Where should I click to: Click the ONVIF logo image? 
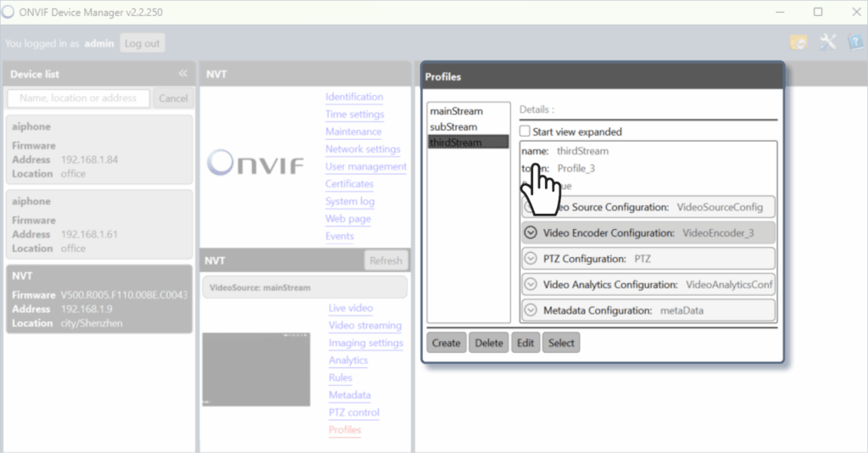pos(256,161)
